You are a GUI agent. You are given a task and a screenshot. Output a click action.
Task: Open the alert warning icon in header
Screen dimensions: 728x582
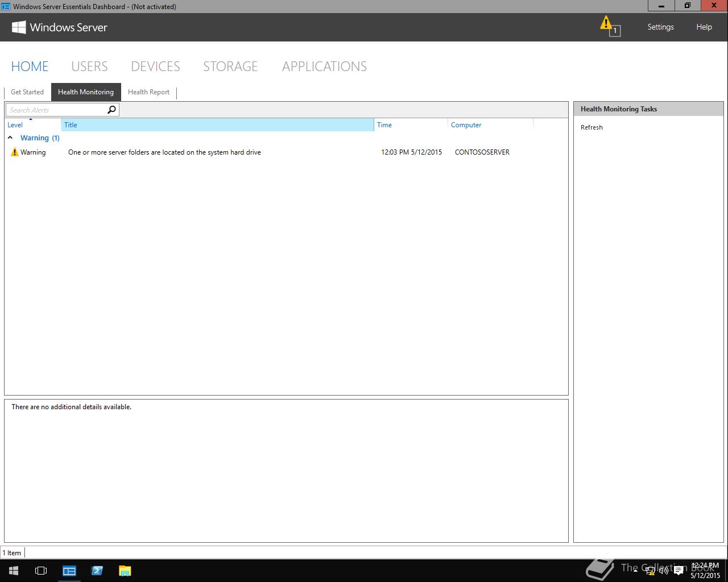[610, 26]
